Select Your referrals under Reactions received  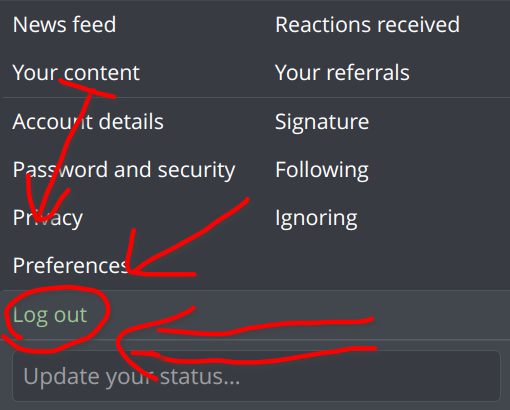coord(342,73)
